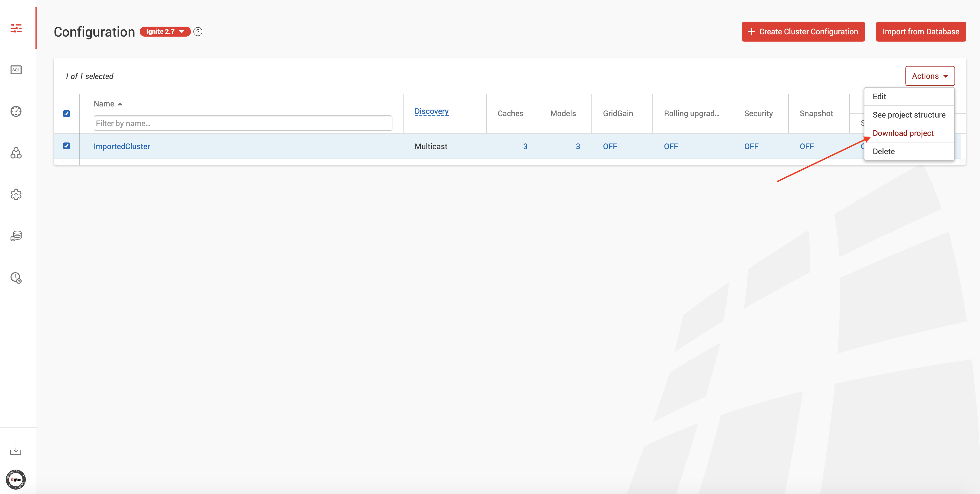Screen dimensions: 980x494
Task: Click the cluster nodes sidebar icon
Action: pyautogui.click(x=16, y=153)
